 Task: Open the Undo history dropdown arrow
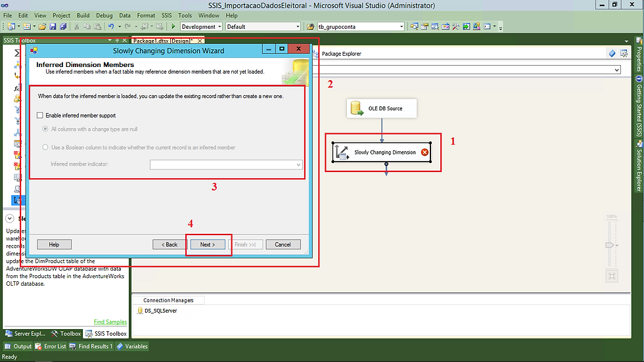point(120,27)
